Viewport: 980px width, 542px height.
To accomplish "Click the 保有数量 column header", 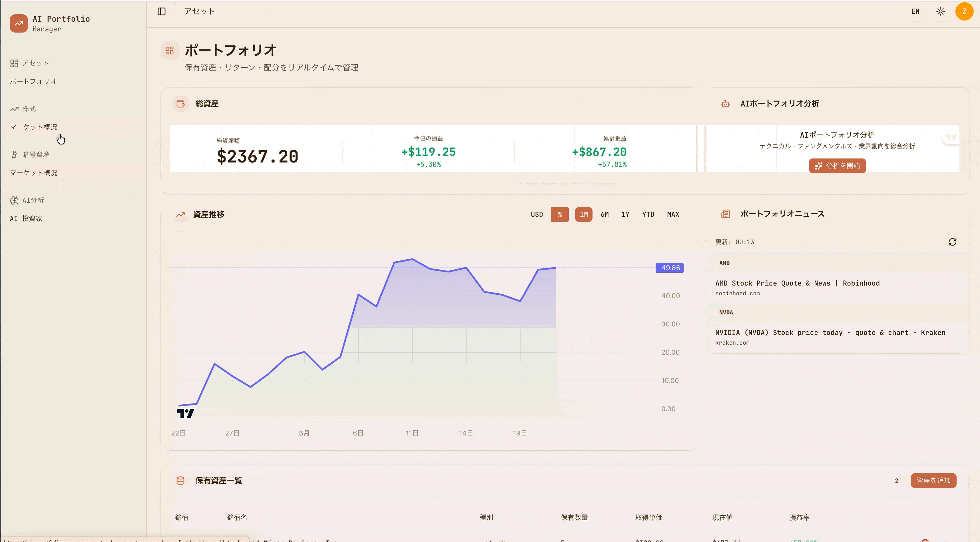I will 574,517.
